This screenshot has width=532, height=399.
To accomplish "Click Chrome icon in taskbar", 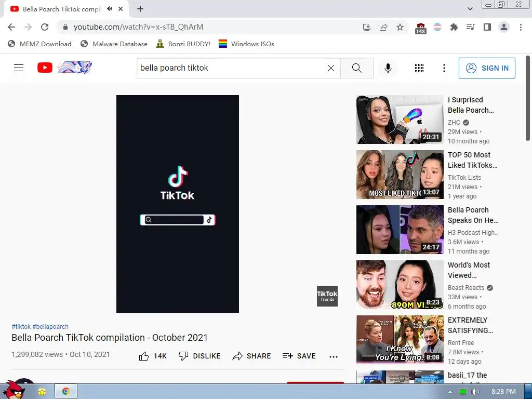I will [x=66, y=392].
